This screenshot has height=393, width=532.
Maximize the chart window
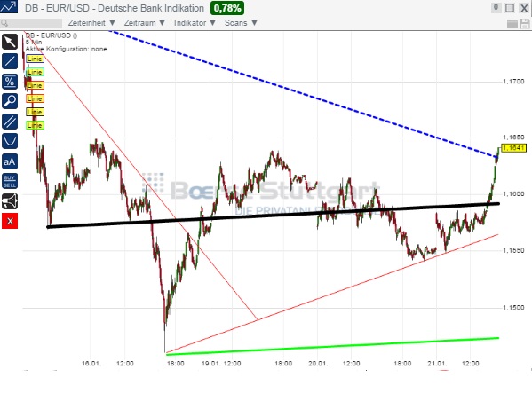(510, 8)
